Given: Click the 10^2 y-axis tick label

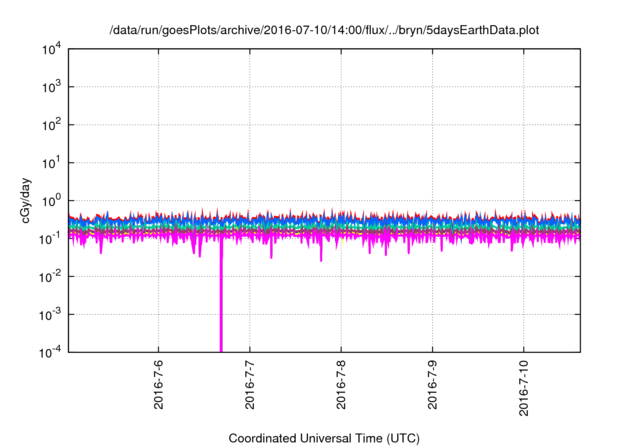Looking at the screenshot, I should [x=51, y=125].
